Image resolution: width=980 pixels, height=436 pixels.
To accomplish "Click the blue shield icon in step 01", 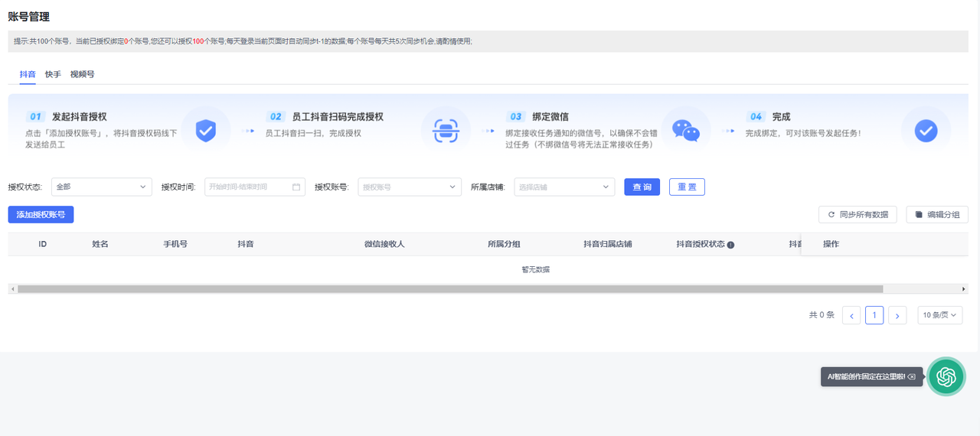I will [205, 131].
